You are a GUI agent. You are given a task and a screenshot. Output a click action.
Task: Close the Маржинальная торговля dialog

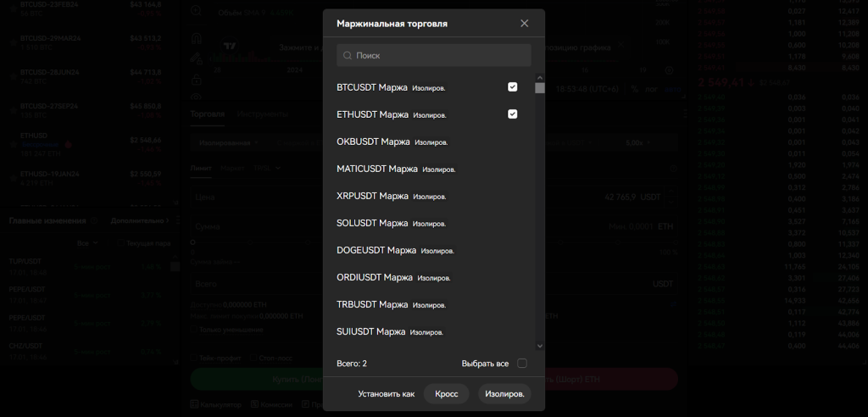click(524, 24)
